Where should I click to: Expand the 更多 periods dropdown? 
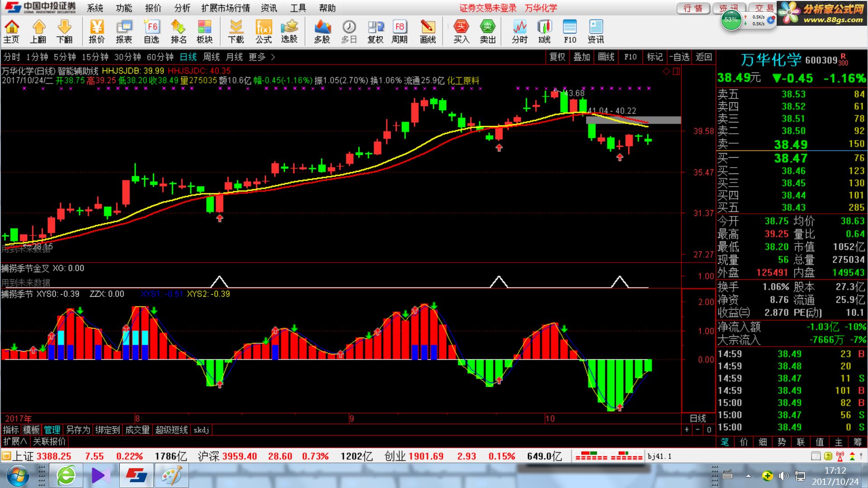coord(262,57)
